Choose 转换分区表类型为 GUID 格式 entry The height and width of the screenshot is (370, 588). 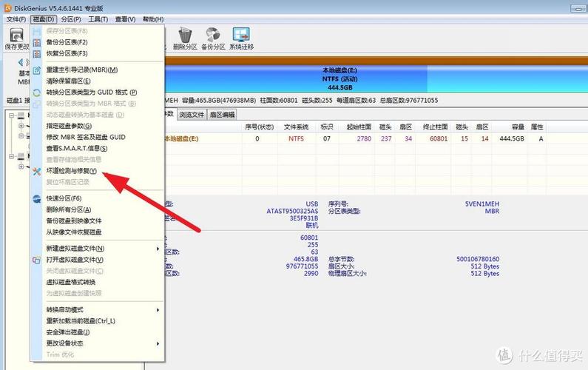92,92
